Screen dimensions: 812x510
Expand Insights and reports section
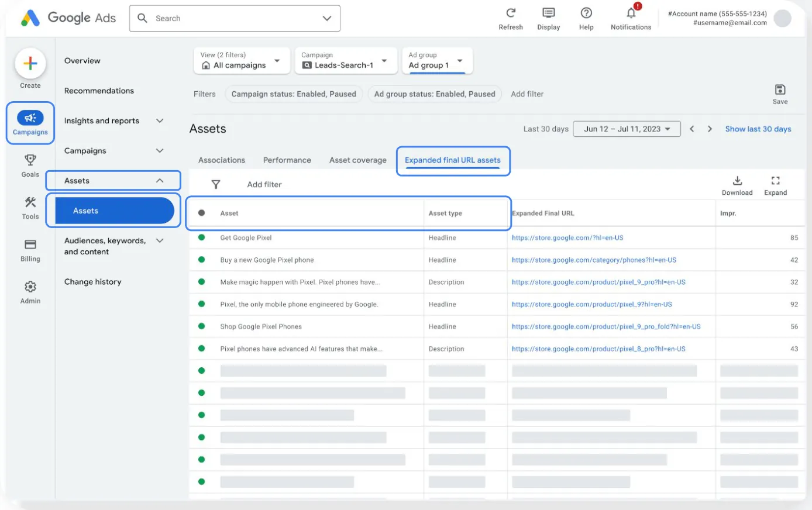(160, 120)
